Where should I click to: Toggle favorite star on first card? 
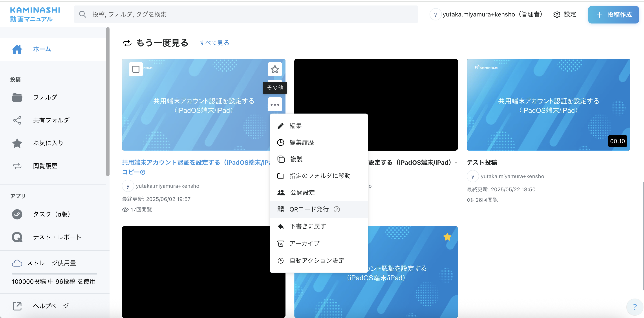275,69
